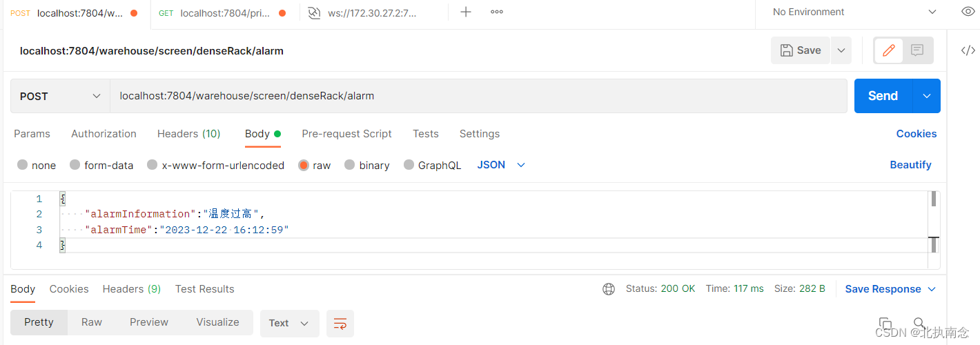Image resolution: width=980 pixels, height=345 pixels.
Task: Click the request title localhost:7804/warehouse/screen/denseRack/alarm
Action: (x=152, y=50)
